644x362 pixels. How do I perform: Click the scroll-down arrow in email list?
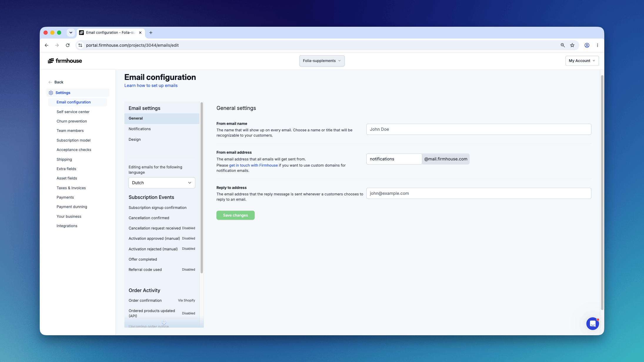click(x=164, y=322)
